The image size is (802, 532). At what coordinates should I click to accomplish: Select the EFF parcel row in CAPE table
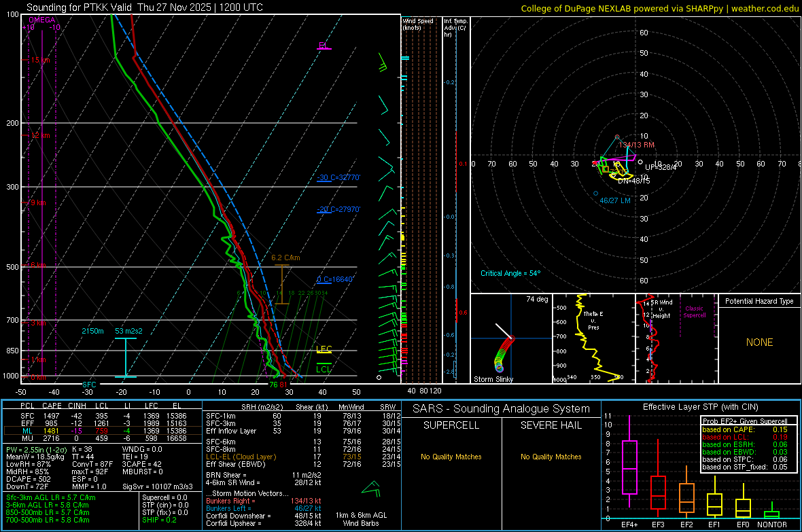[103, 423]
